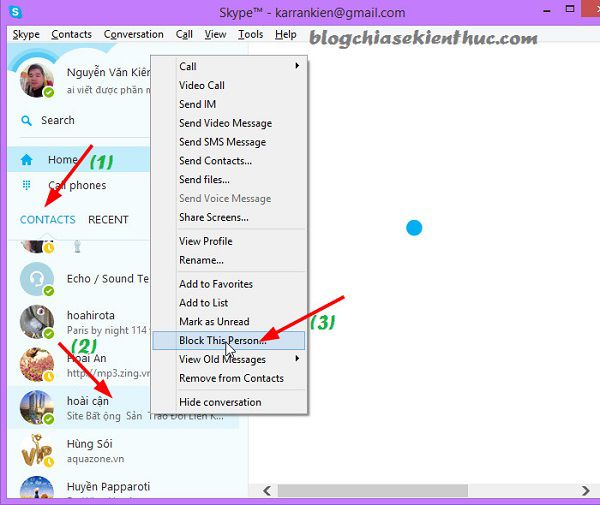Click the Home house icon

pyautogui.click(x=26, y=160)
